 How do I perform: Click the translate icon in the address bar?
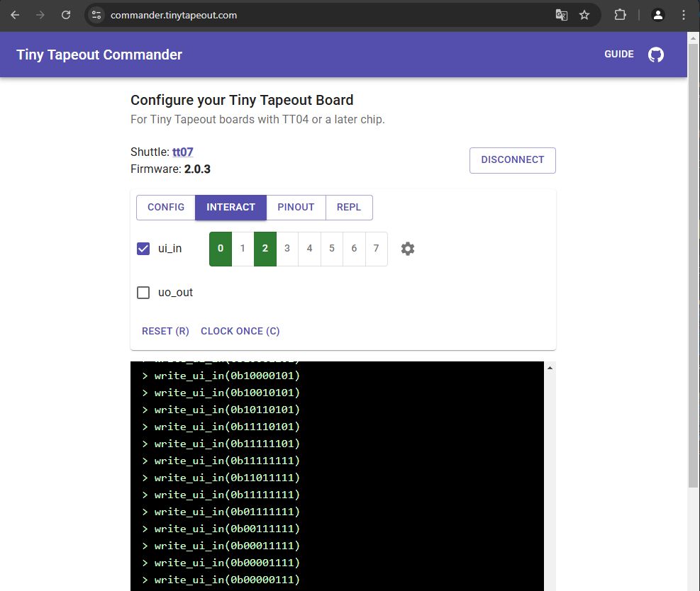click(561, 14)
